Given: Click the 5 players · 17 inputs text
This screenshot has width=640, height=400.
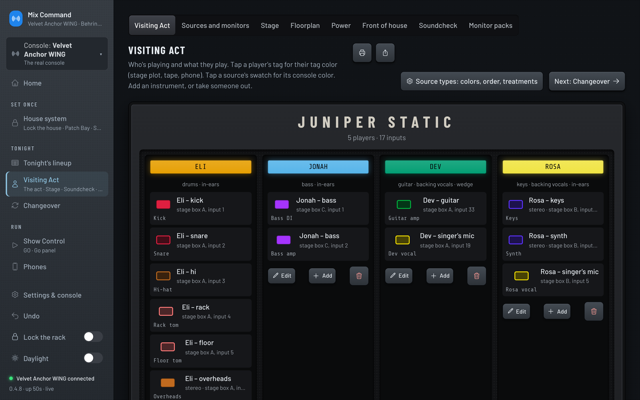Looking at the screenshot, I should [x=376, y=138].
